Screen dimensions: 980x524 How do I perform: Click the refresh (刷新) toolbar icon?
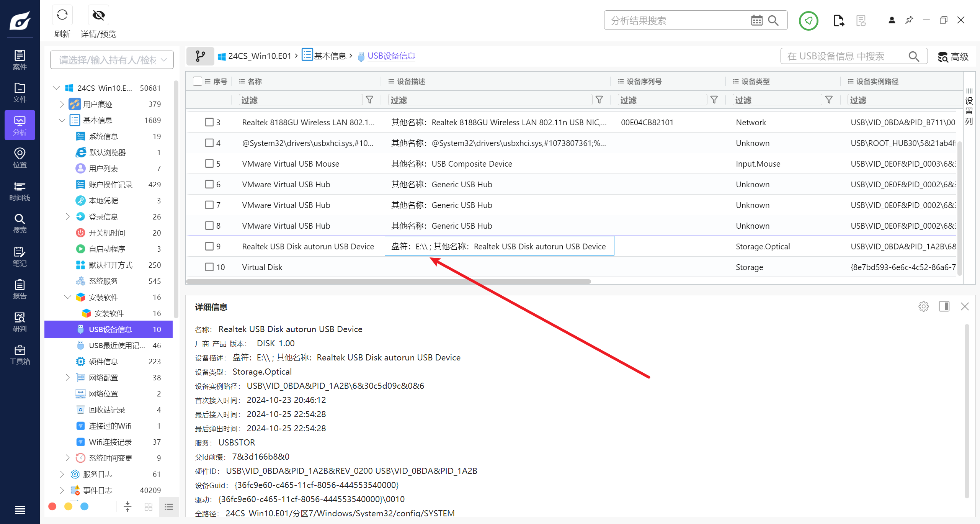[62, 15]
